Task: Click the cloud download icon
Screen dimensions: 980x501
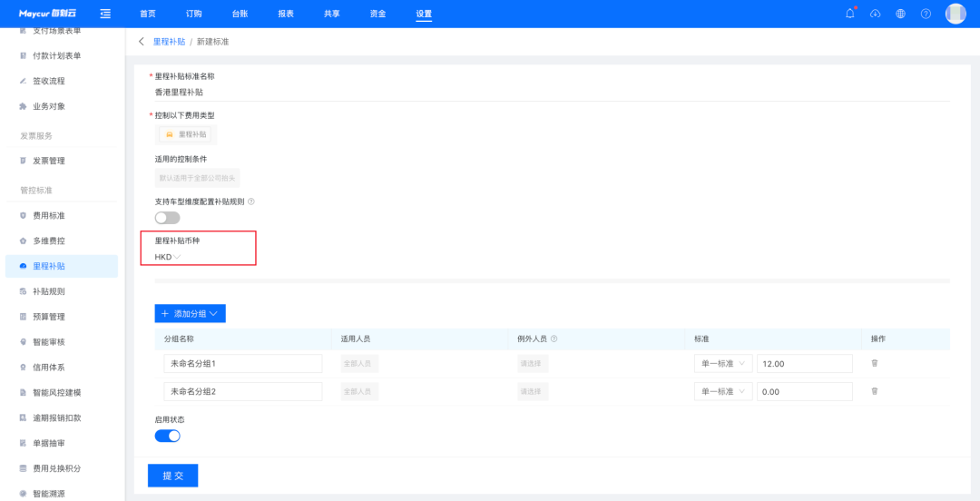Action: [x=875, y=14]
